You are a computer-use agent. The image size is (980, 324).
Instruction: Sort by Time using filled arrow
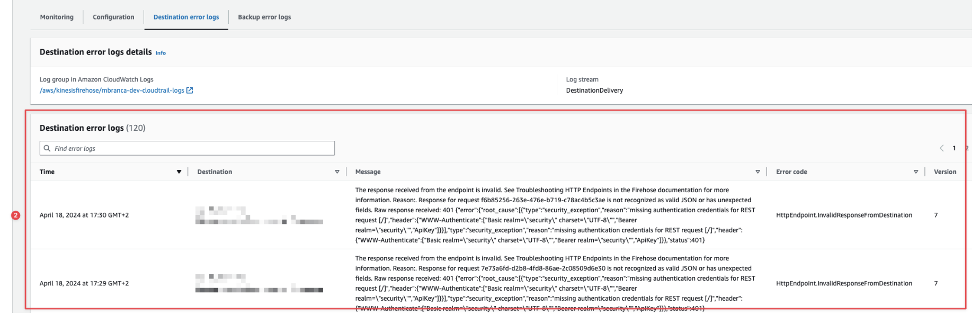pos(179,172)
